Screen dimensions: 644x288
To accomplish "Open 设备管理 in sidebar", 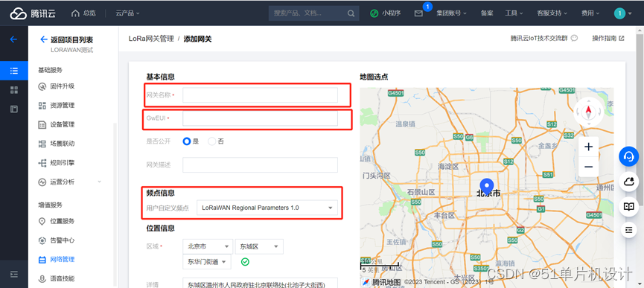I will (x=62, y=124).
